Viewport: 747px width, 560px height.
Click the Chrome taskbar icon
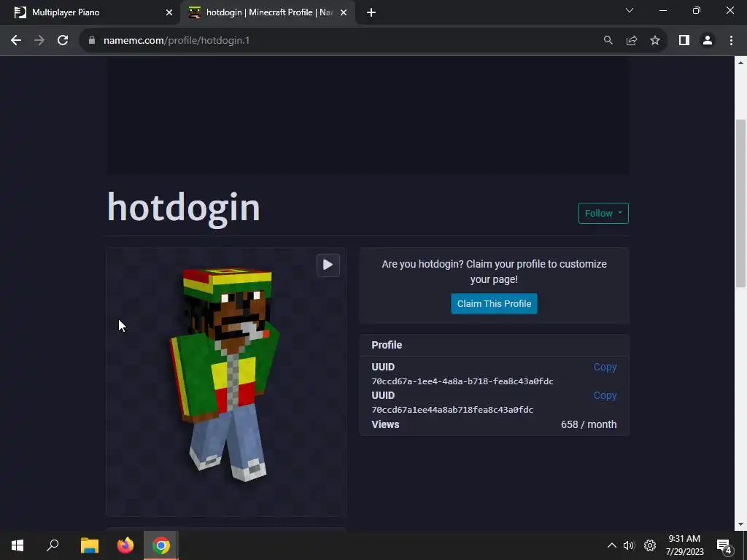tap(161, 545)
